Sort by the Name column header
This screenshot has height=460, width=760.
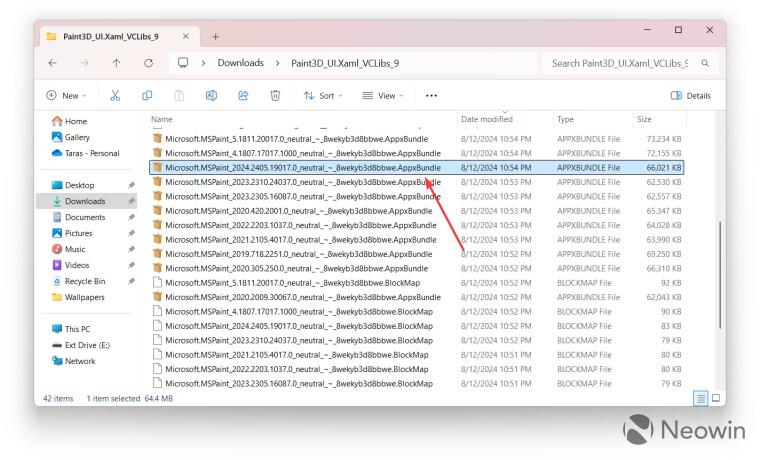(161, 119)
